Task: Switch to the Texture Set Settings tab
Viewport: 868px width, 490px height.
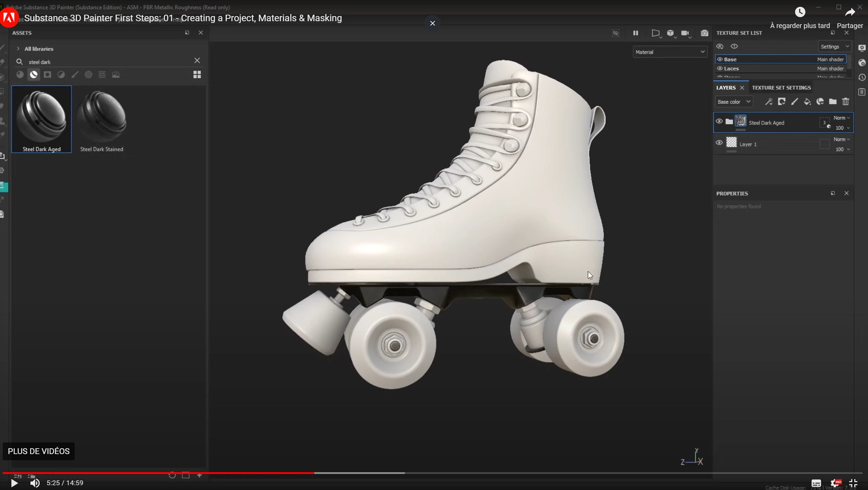Action: (x=781, y=88)
